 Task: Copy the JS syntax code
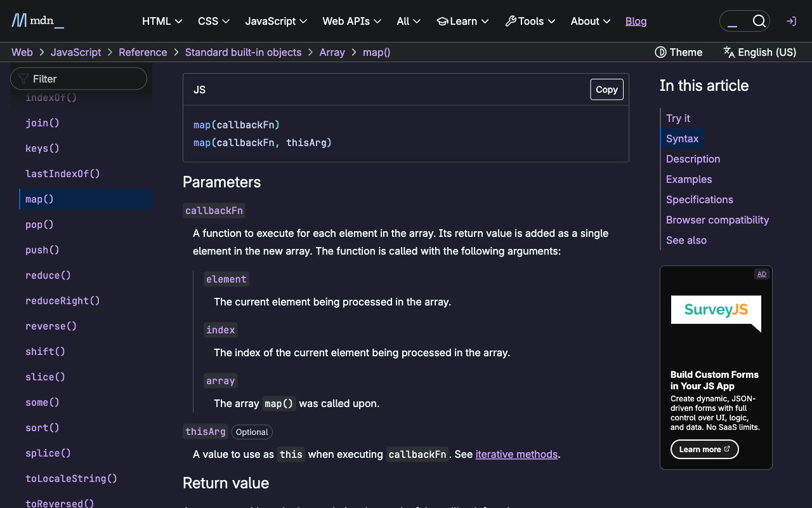606,90
